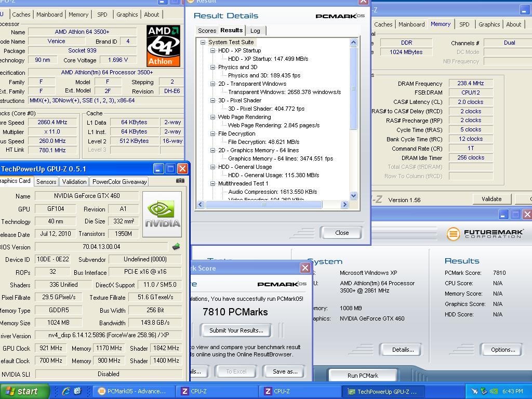This screenshot has height=399, width=532.
Task: Close the Result Details dialog with Close button
Action: click(341, 233)
